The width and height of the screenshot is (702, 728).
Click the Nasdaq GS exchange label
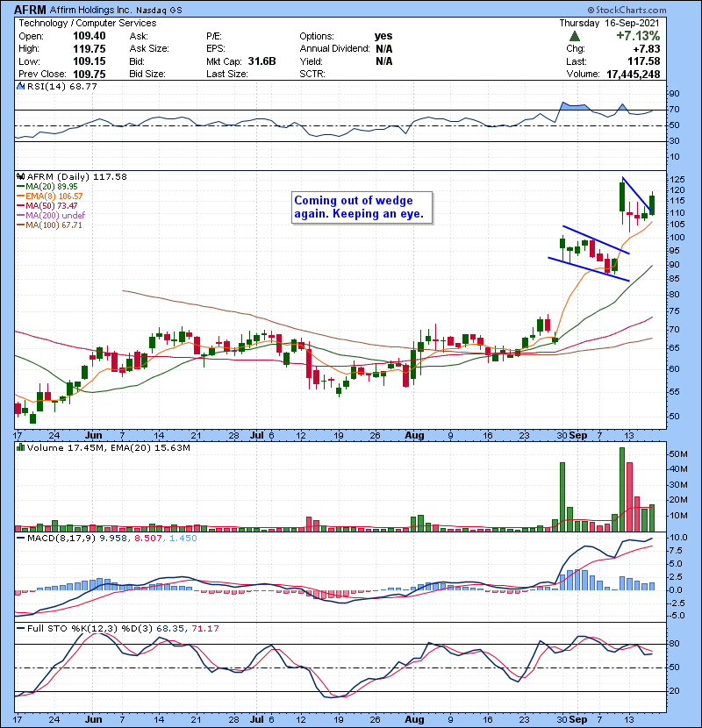point(159,11)
